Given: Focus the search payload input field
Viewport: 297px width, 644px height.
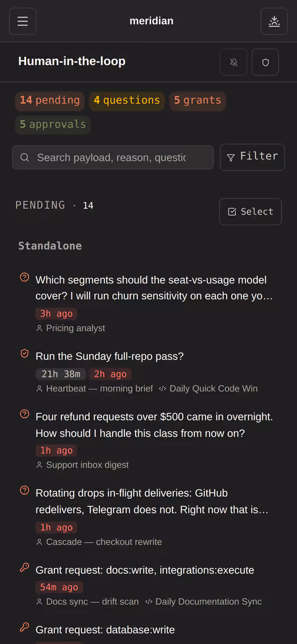Looking at the screenshot, I should 113,157.
